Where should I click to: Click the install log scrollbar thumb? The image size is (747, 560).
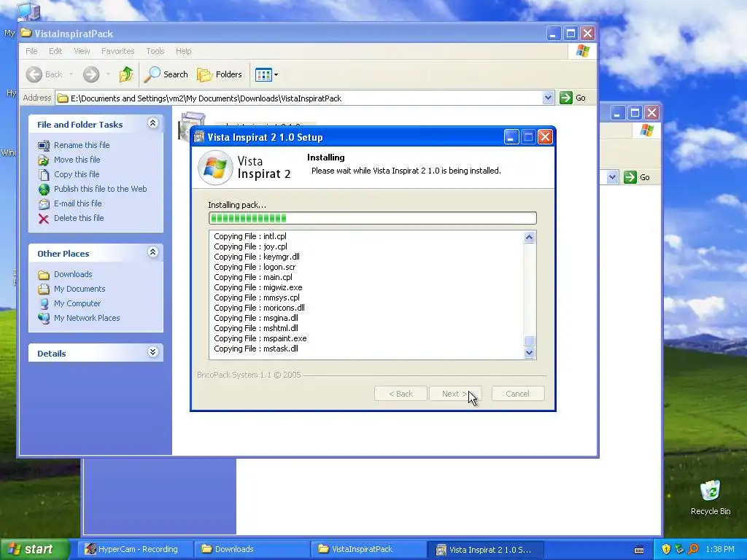(530, 341)
